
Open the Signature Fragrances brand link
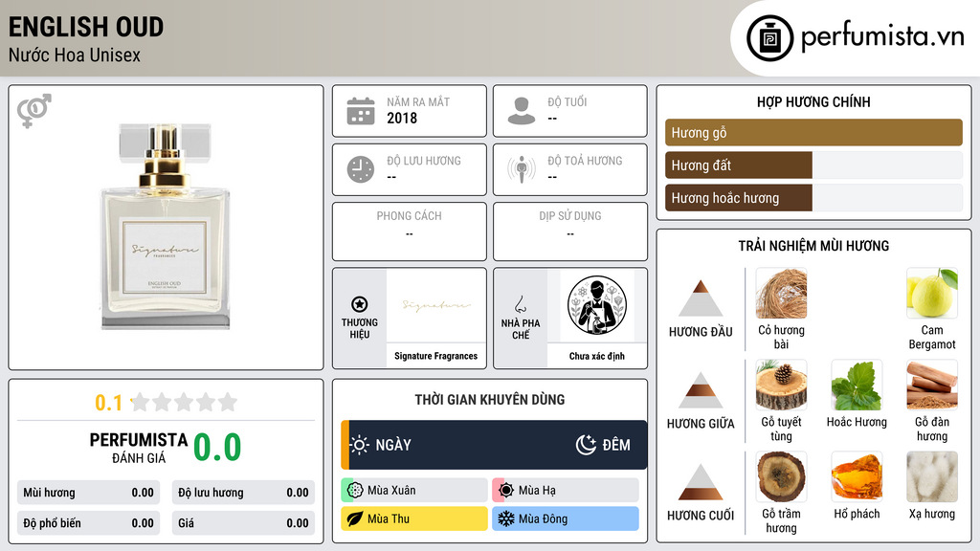(x=435, y=356)
